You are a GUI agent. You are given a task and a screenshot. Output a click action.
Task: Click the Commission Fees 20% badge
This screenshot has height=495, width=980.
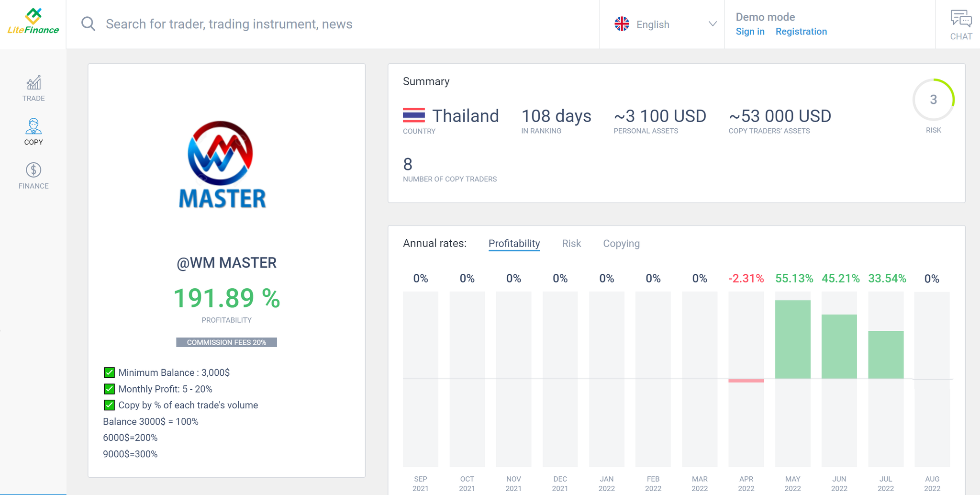pos(226,342)
